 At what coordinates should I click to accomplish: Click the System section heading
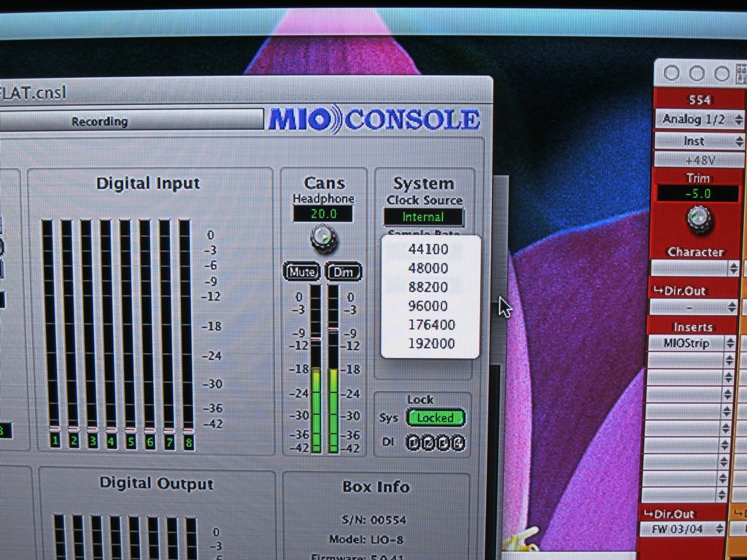click(424, 183)
